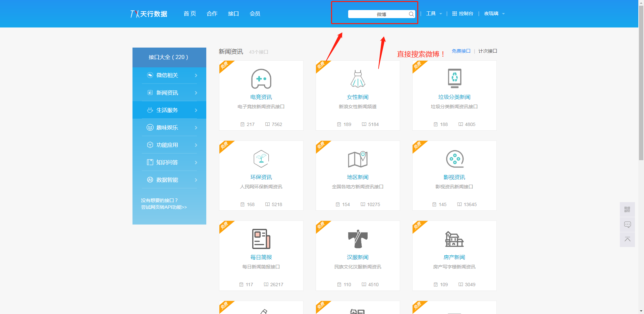This screenshot has width=644, height=314.
Task: Click the 尝试网页转API功能 link
Action: click(x=164, y=207)
